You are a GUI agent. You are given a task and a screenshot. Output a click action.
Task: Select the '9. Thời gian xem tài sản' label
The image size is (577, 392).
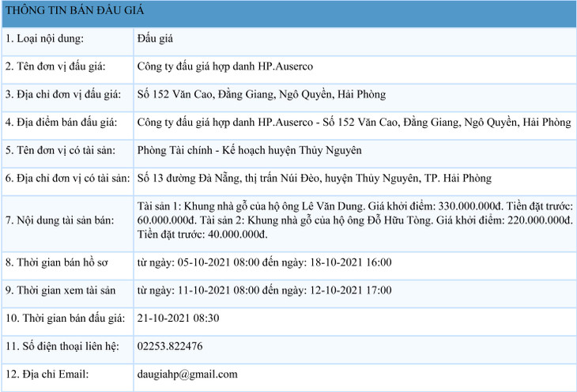point(60,290)
